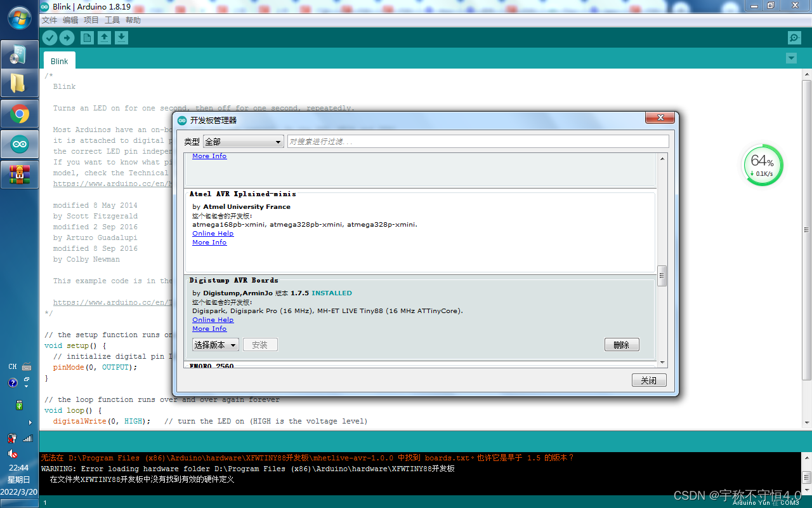Click the on-screen keyboard tray icon

[x=27, y=366]
